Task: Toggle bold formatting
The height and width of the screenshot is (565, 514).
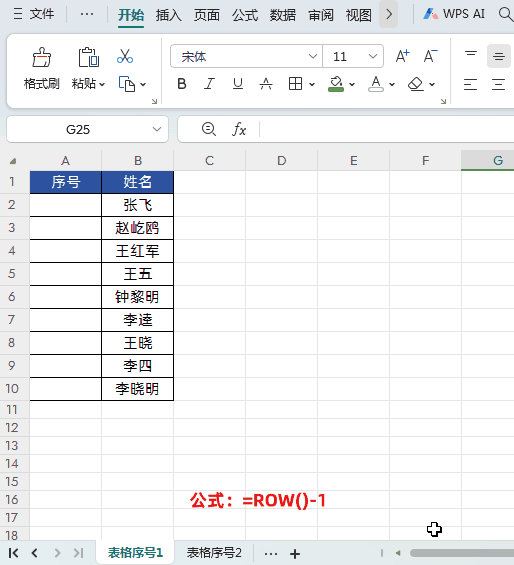Action: click(x=182, y=84)
